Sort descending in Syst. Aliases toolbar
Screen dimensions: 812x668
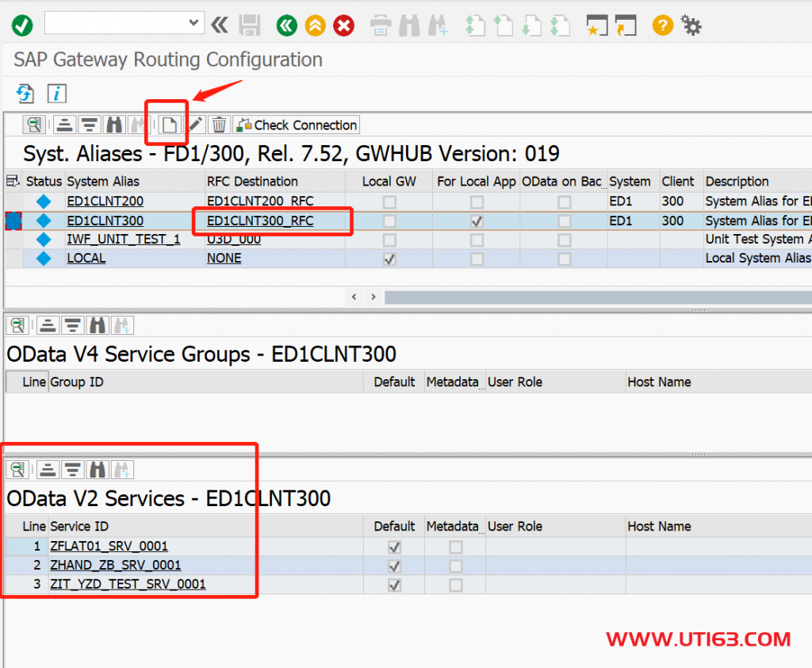[89, 125]
